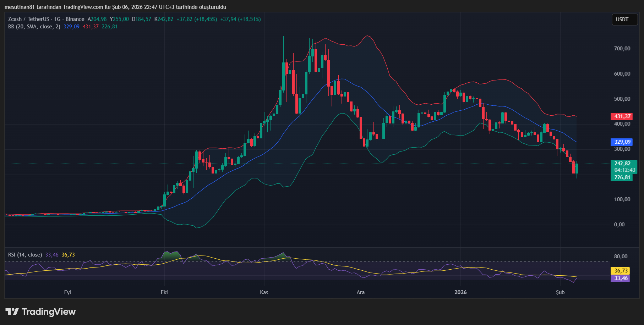The width and height of the screenshot is (644, 325).
Task: Click the +37,82 (+18,45%) change value in the legend
Action: [x=197, y=19]
